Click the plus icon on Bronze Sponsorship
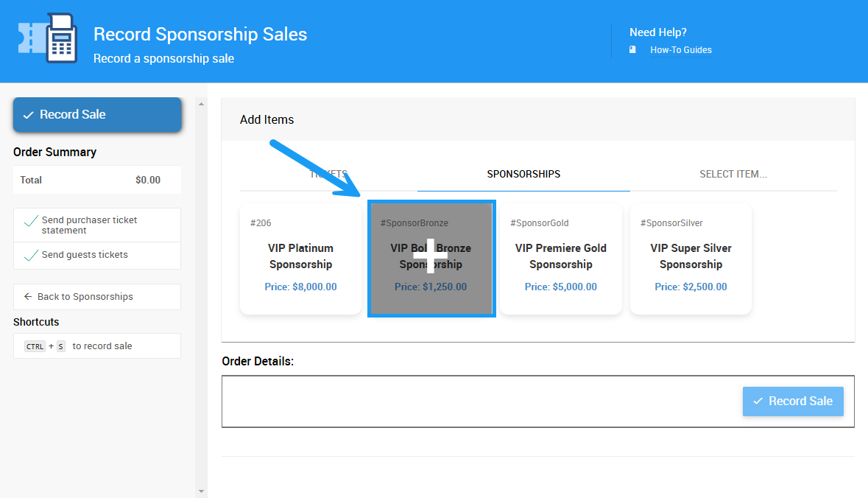The image size is (868, 498). click(x=431, y=256)
